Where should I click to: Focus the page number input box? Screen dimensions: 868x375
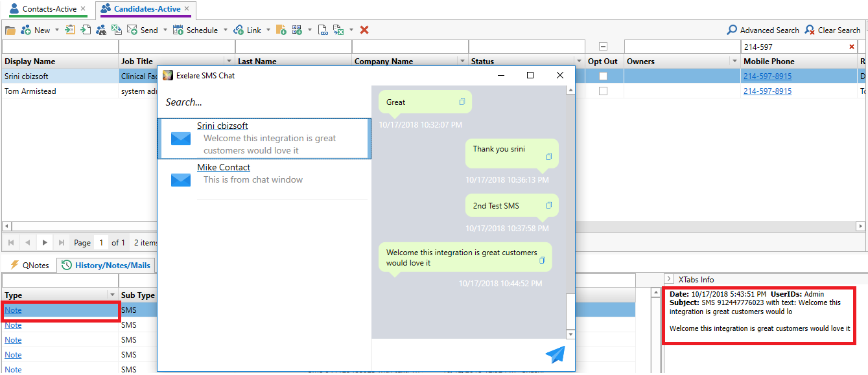[x=101, y=242]
